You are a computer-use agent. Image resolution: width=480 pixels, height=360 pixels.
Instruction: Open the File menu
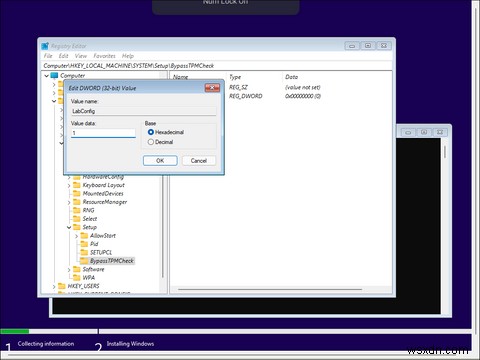pos(48,56)
